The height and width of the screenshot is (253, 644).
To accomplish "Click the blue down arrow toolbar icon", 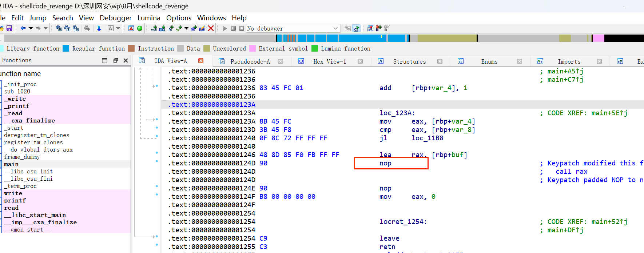I will (99, 28).
